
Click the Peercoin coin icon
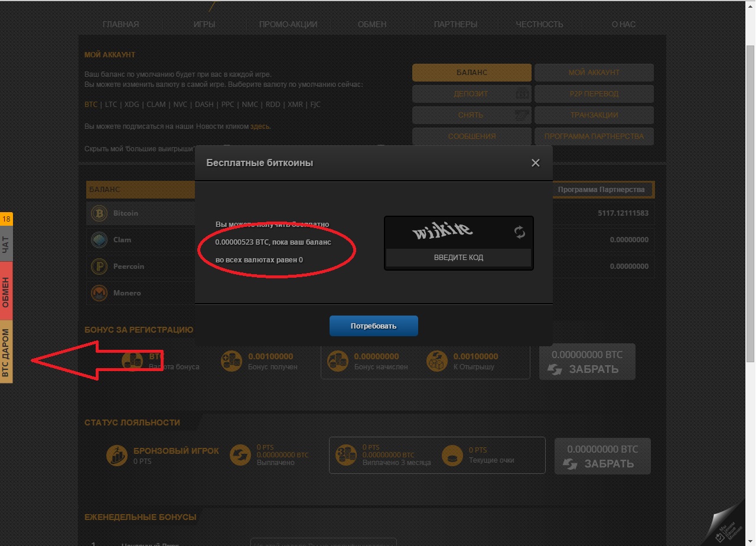99,266
